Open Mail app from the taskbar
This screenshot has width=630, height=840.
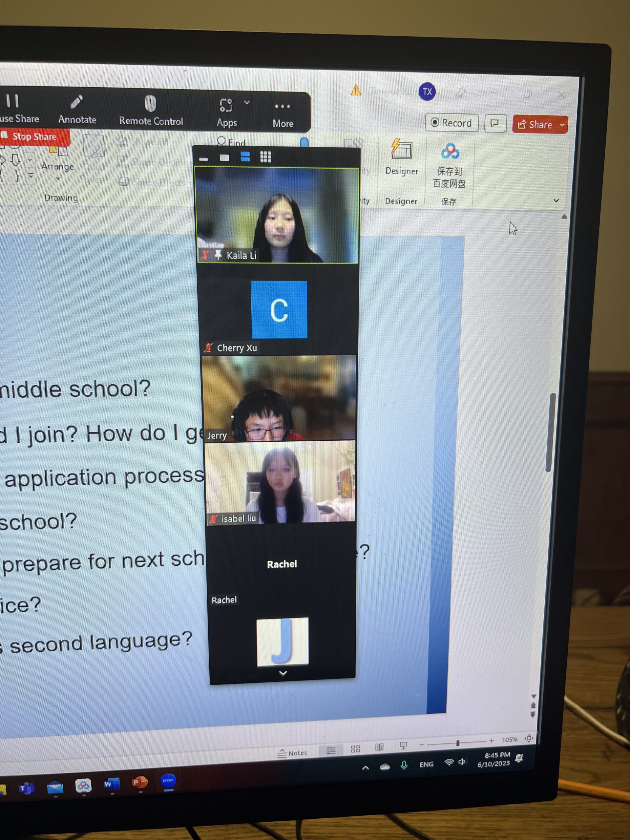click(55, 787)
